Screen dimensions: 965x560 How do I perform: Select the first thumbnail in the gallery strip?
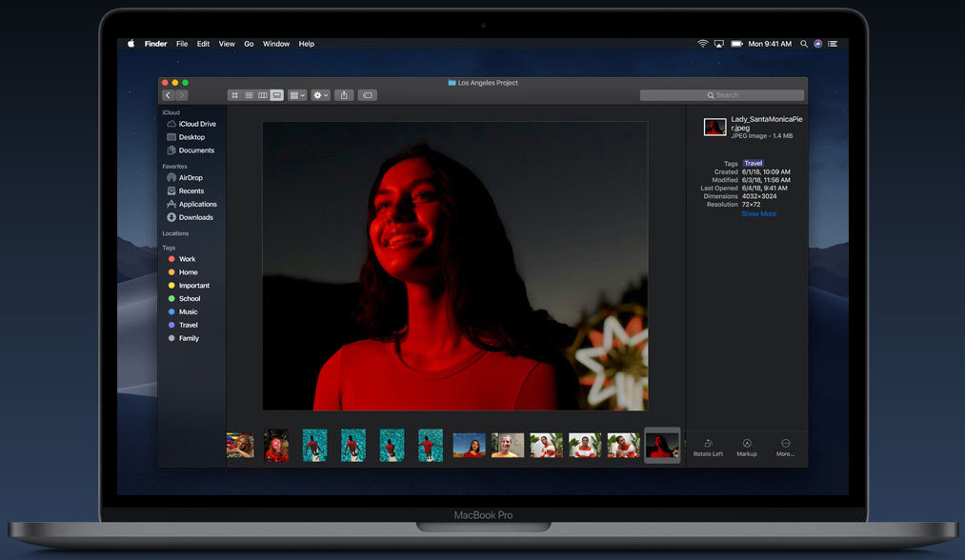click(240, 446)
